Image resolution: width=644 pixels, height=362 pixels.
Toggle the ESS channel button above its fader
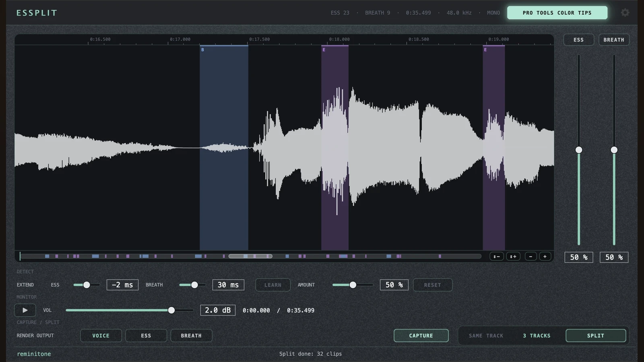578,40
